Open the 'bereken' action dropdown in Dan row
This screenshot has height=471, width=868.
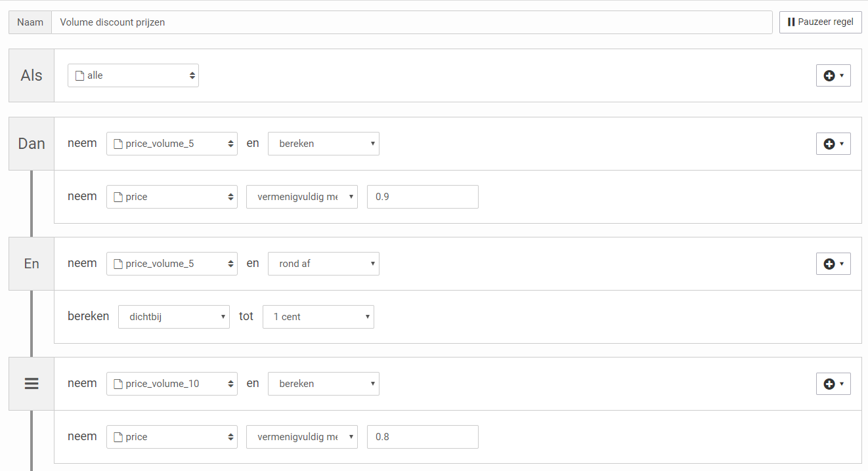[324, 144]
